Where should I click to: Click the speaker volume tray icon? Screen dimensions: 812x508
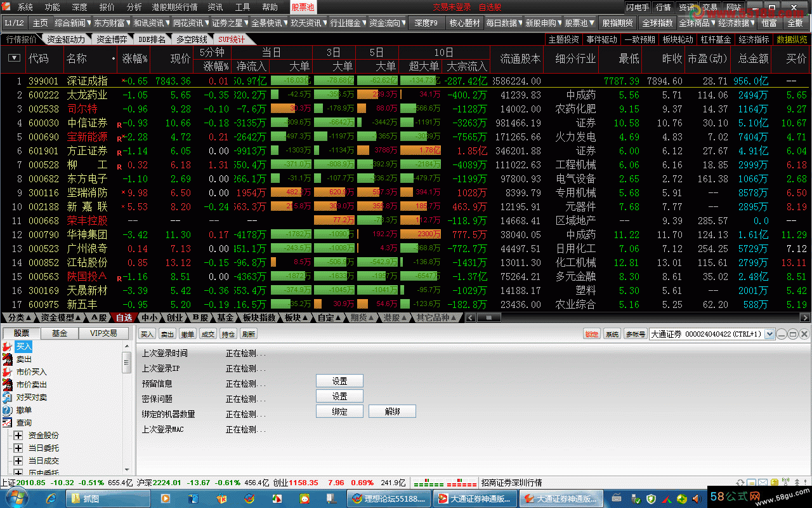click(696, 498)
